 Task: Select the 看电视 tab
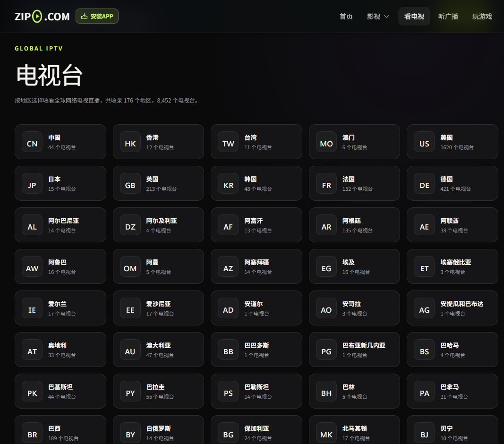tap(414, 17)
